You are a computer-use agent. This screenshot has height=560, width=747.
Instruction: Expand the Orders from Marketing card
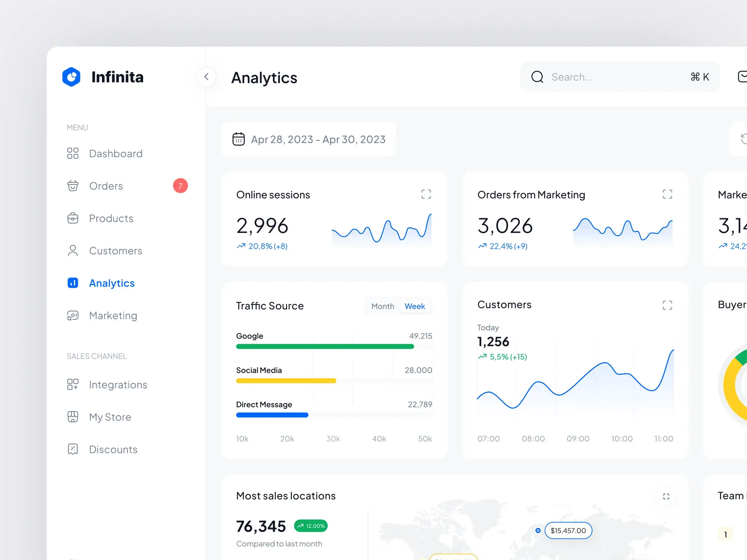click(x=668, y=194)
